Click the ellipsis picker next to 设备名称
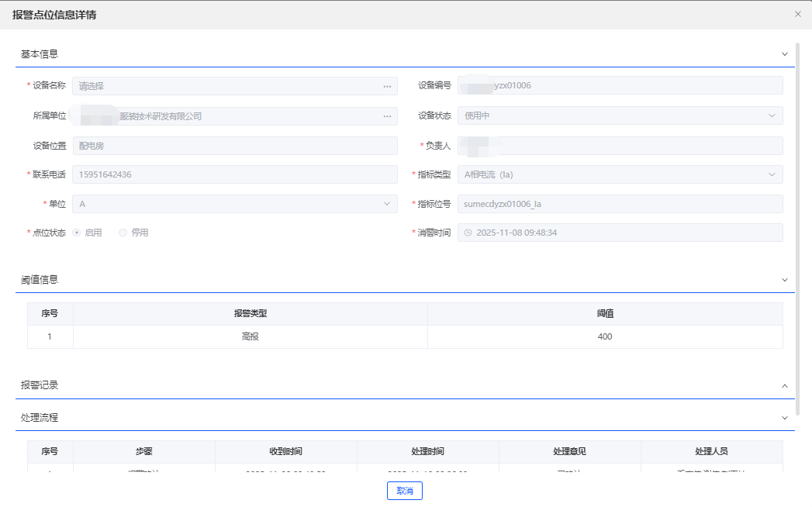812x507 pixels. (387, 85)
